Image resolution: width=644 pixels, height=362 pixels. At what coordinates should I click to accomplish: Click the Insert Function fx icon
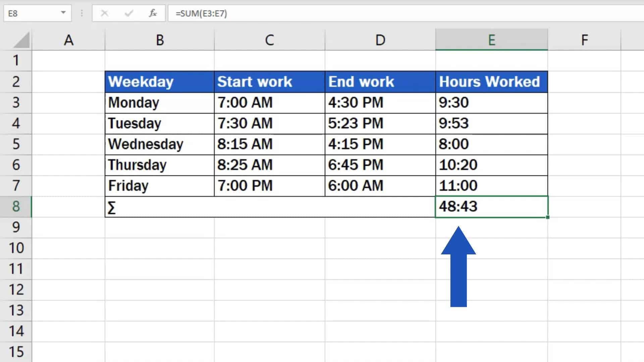(x=153, y=13)
